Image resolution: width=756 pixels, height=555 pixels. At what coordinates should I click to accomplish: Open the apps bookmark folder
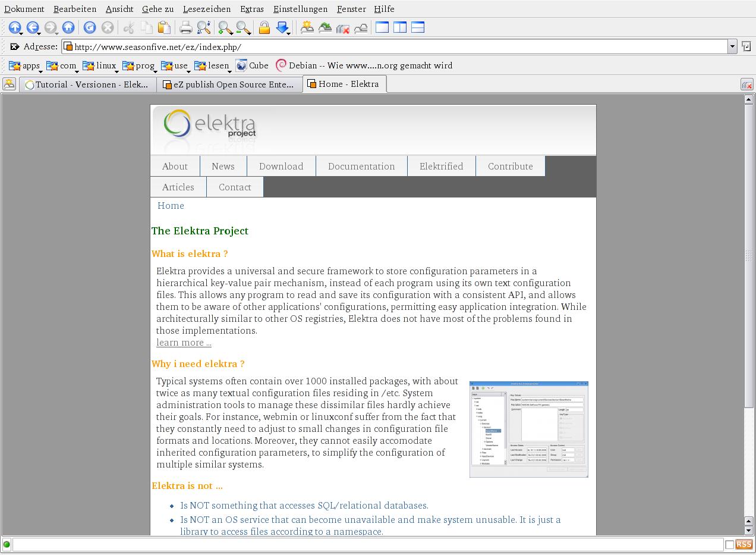point(26,65)
